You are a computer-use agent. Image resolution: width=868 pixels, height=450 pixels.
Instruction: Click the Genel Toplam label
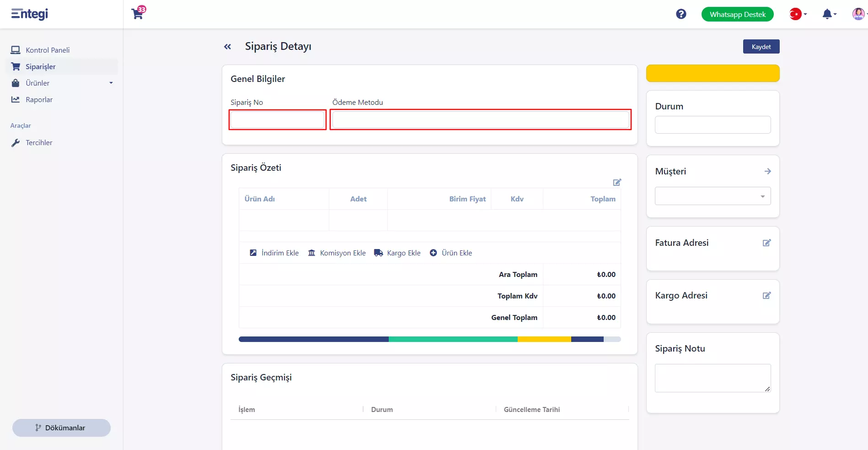pyautogui.click(x=514, y=317)
